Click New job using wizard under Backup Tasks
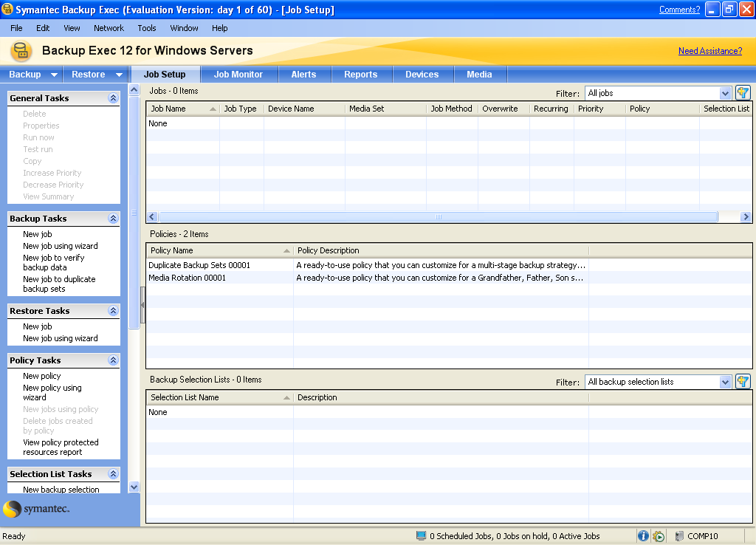Screen dimensions: 756x545 [x=60, y=246]
